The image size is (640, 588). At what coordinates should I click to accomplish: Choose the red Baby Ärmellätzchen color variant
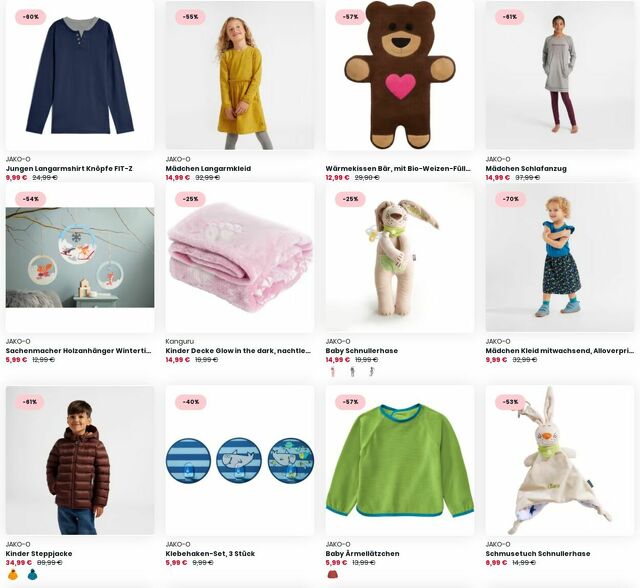(x=333, y=575)
